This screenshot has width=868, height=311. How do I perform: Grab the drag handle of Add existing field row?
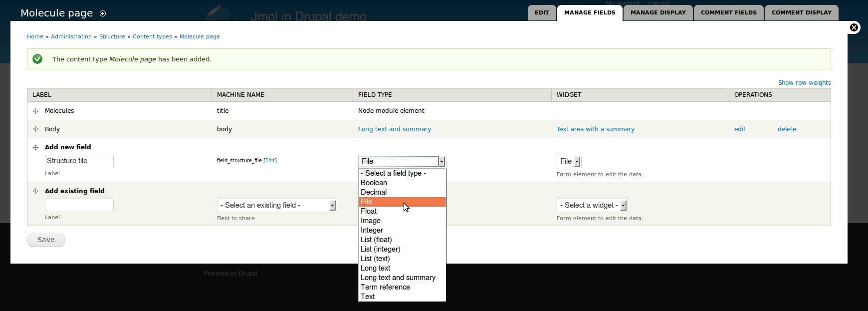click(x=35, y=191)
